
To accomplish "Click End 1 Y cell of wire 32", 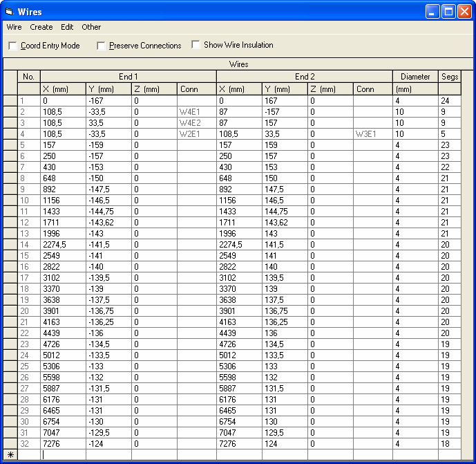I will [108, 444].
